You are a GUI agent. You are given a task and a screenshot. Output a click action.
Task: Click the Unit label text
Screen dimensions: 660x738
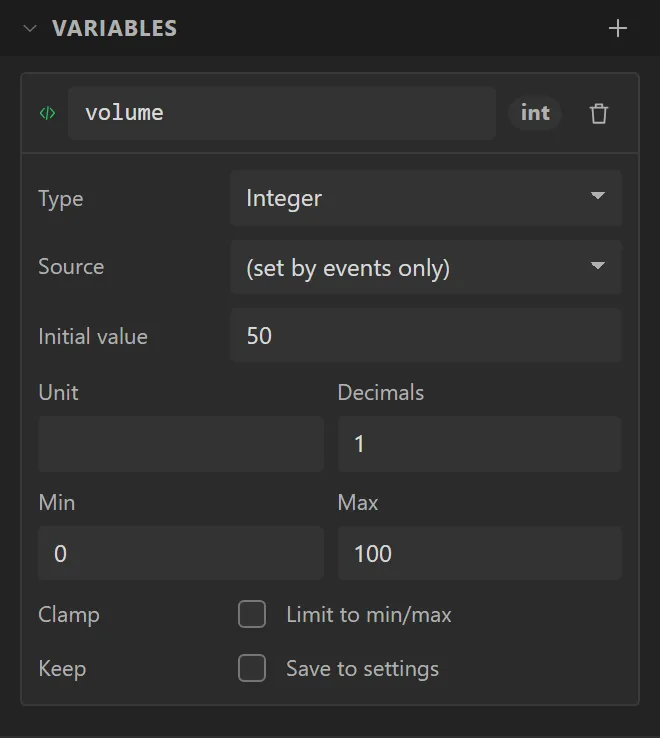pos(58,393)
